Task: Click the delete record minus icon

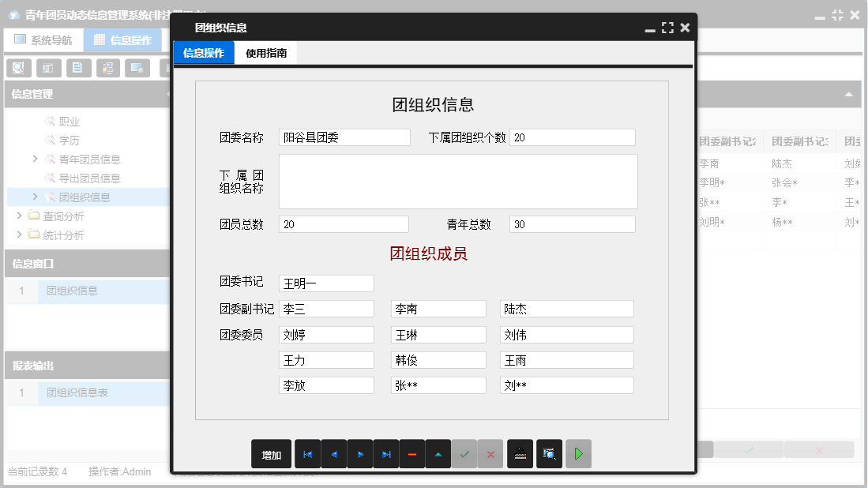Action: (412, 454)
